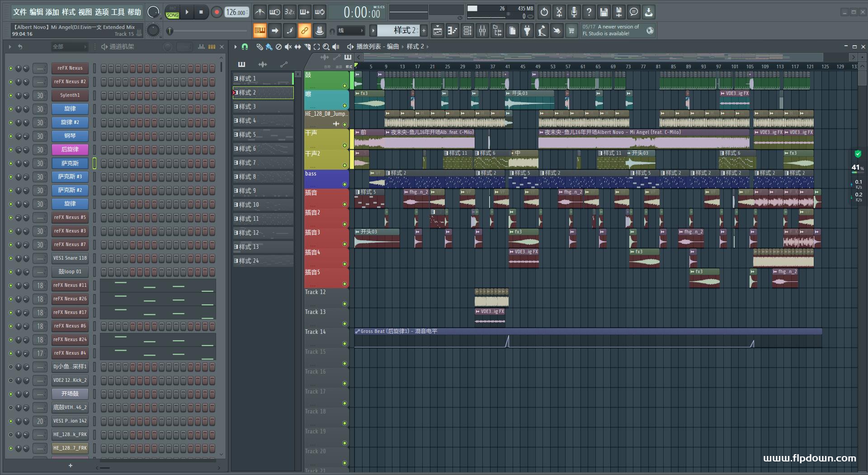Open the 工具 menu
868x475 pixels.
pos(118,12)
